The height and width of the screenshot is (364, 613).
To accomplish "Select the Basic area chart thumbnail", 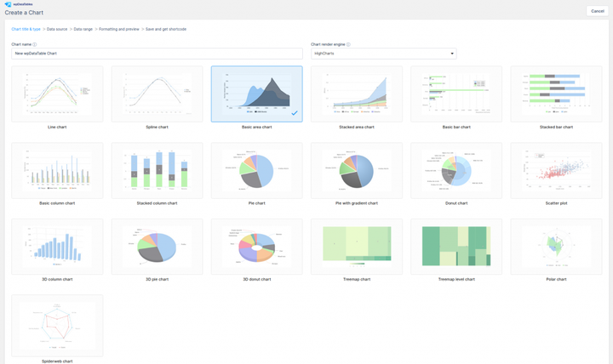I will point(257,94).
